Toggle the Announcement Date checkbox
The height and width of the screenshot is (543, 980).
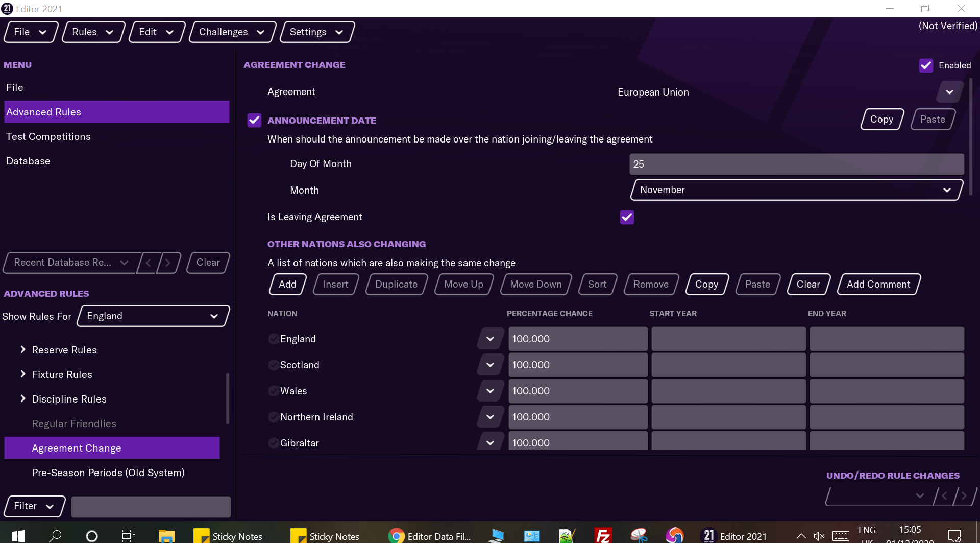(254, 121)
